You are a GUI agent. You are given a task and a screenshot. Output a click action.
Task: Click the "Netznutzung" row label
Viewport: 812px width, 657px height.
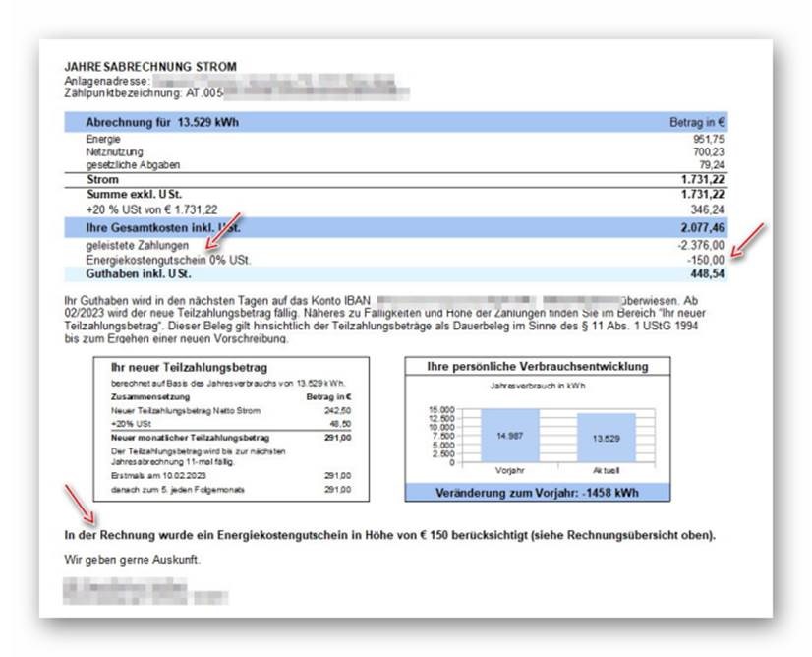coord(114,151)
